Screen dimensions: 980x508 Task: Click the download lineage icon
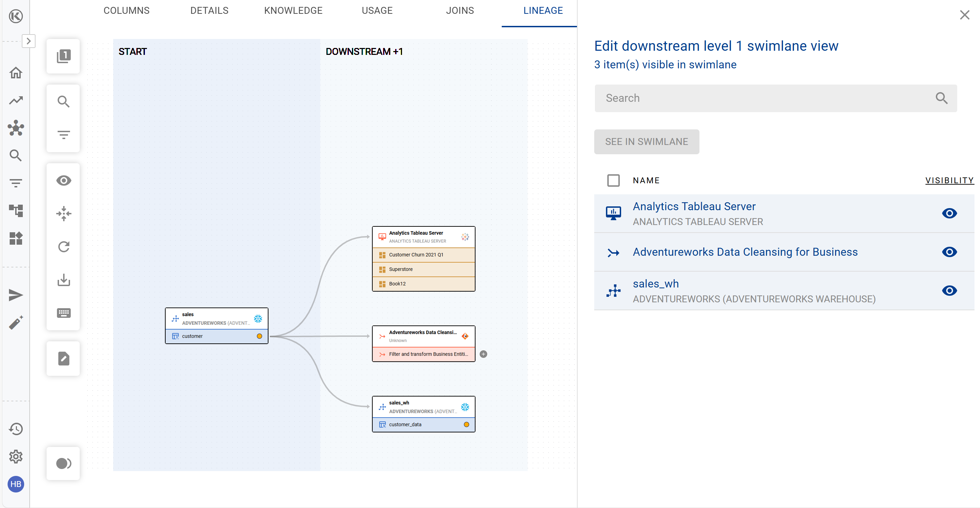tap(63, 280)
